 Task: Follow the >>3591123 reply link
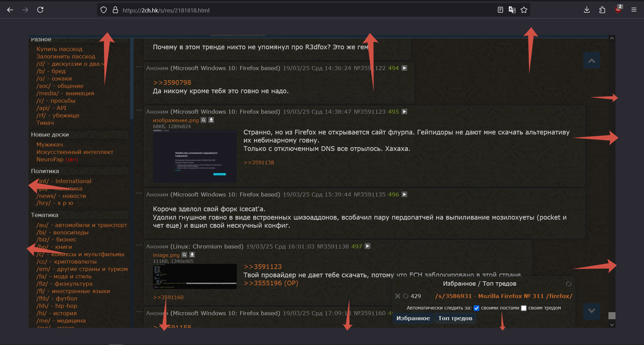click(263, 267)
